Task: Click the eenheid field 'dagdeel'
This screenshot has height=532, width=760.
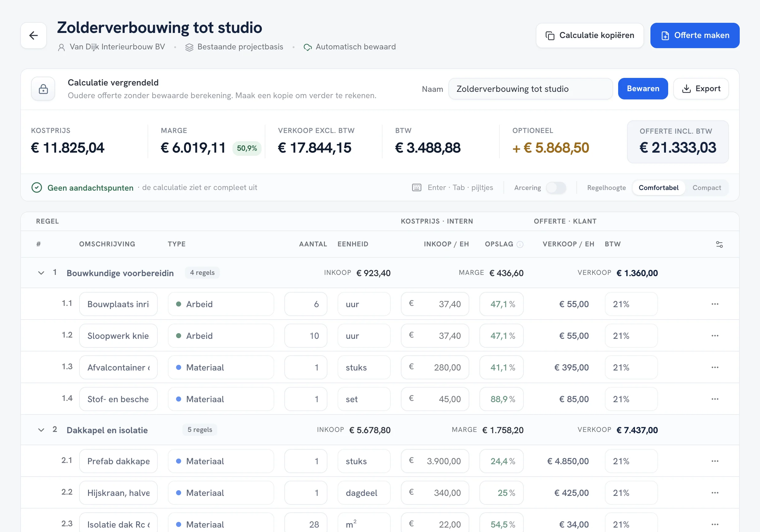Action: (364, 493)
